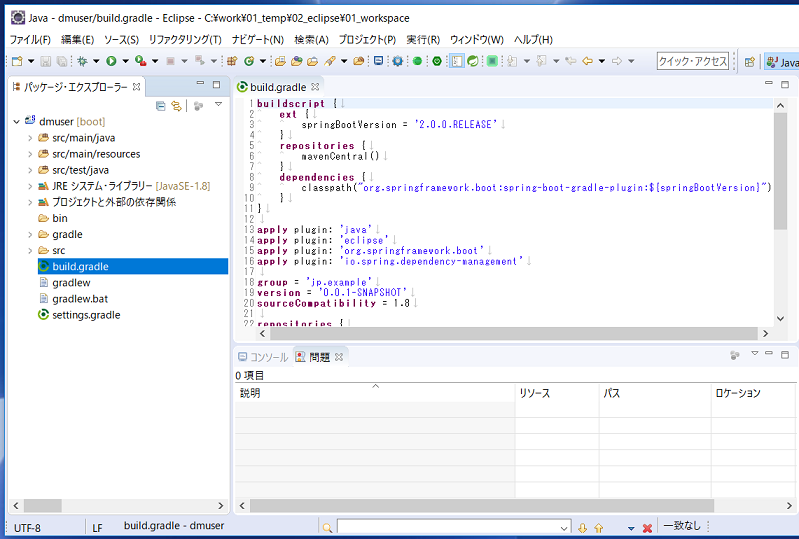Expand the gradle folder
The image size is (799, 539).
point(30,234)
